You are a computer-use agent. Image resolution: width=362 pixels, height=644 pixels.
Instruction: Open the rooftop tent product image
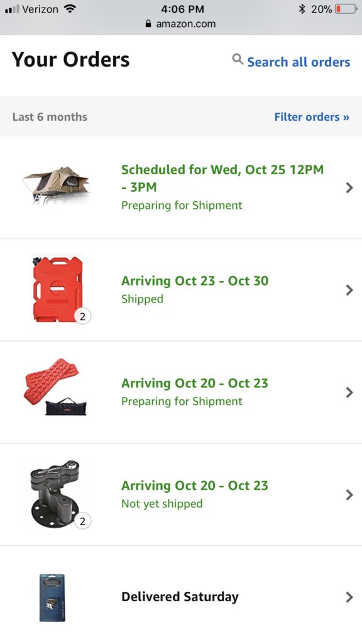coord(56,186)
